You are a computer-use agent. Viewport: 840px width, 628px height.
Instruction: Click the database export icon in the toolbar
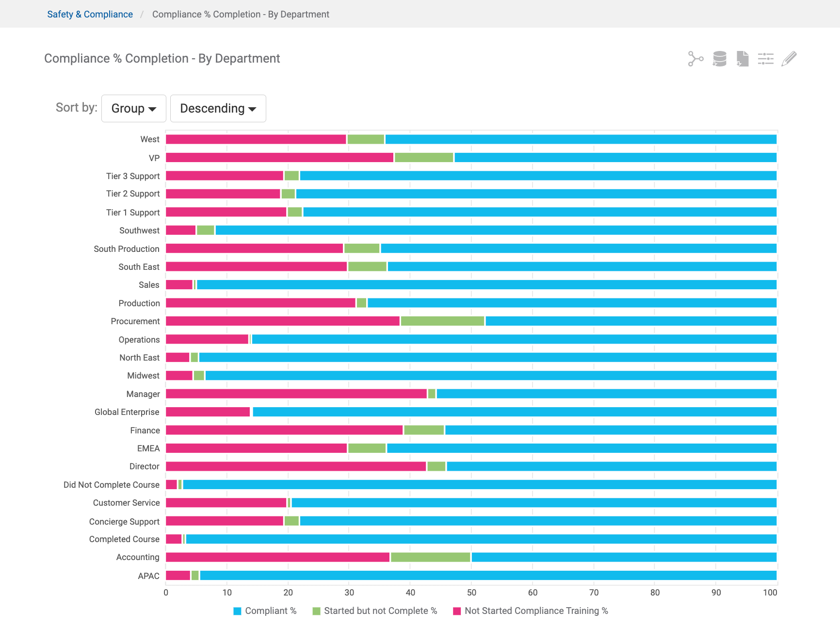pos(719,59)
